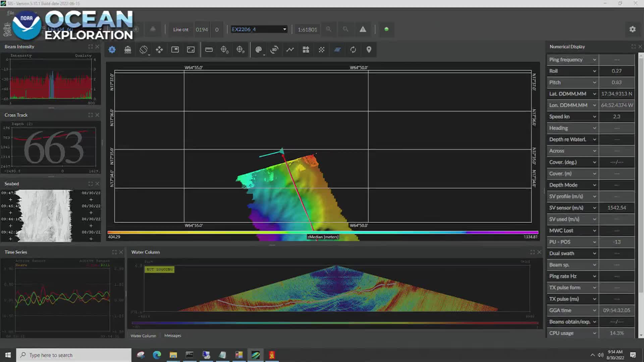Image resolution: width=644 pixels, height=362 pixels.
Task: Toggle the planned lines icon
Action: (x=337, y=50)
